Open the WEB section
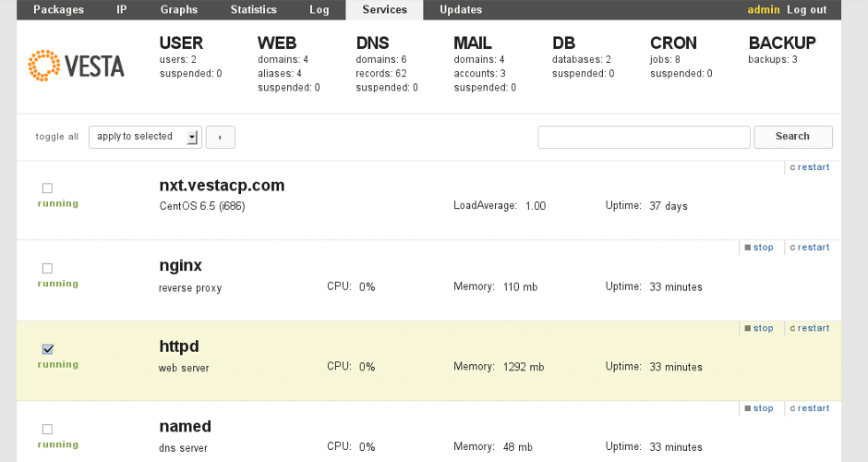Image resolution: width=868 pixels, height=462 pixels. pos(277,43)
